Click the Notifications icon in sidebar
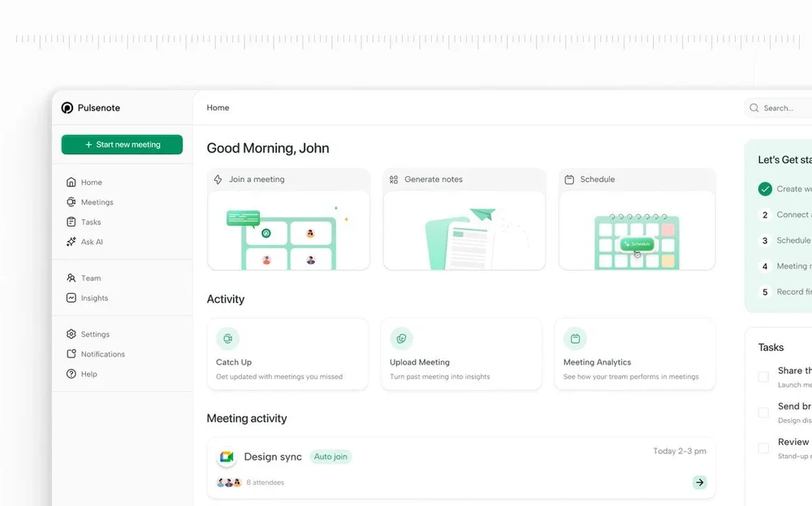Viewport: 812px width, 506px height. [71, 354]
